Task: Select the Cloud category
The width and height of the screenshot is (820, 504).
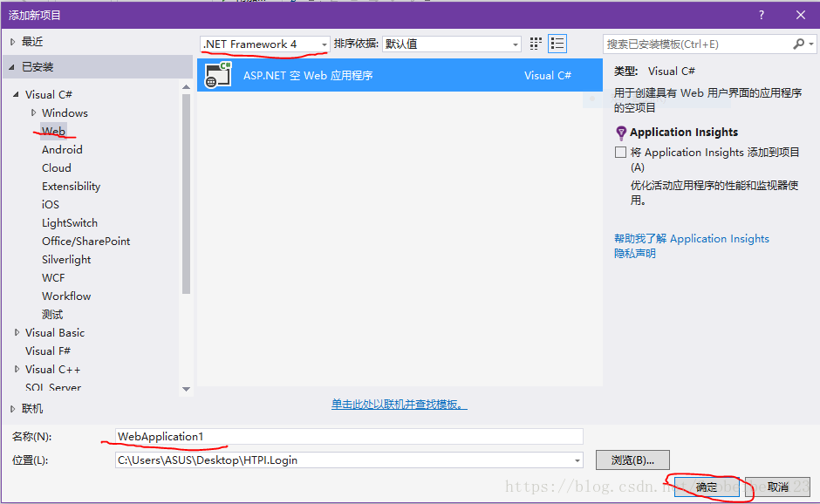Action: tap(57, 167)
